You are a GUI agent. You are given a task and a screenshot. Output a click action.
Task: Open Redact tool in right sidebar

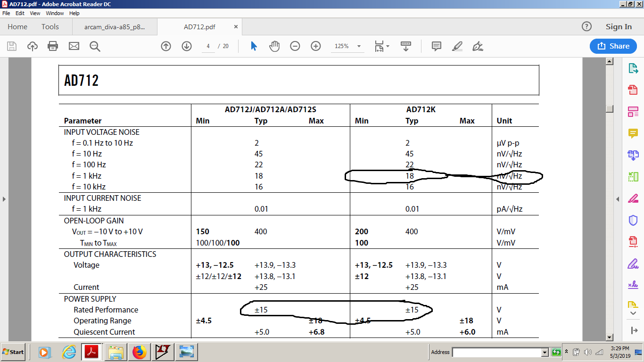point(633,198)
